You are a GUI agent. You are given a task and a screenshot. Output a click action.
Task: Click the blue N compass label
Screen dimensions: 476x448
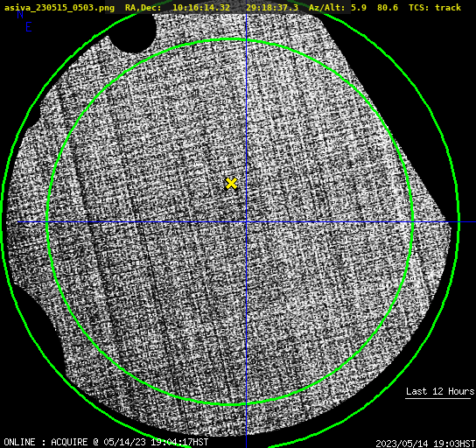click(20, 14)
